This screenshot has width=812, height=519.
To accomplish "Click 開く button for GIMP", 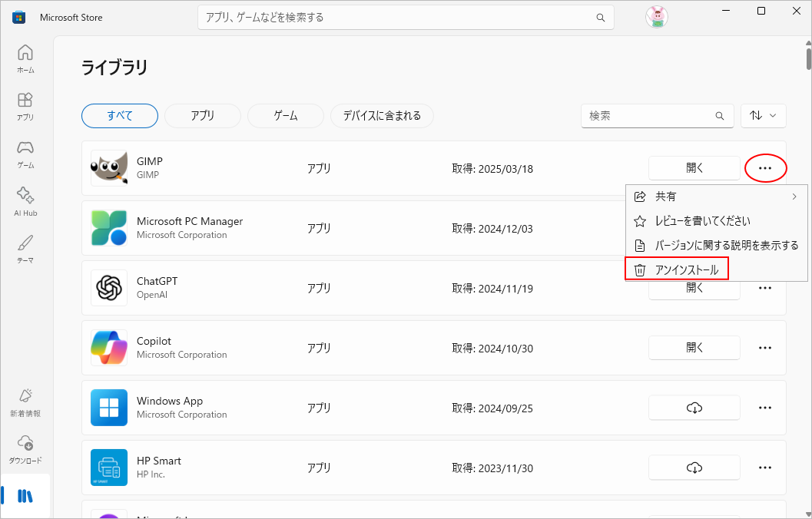I will [694, 168].
